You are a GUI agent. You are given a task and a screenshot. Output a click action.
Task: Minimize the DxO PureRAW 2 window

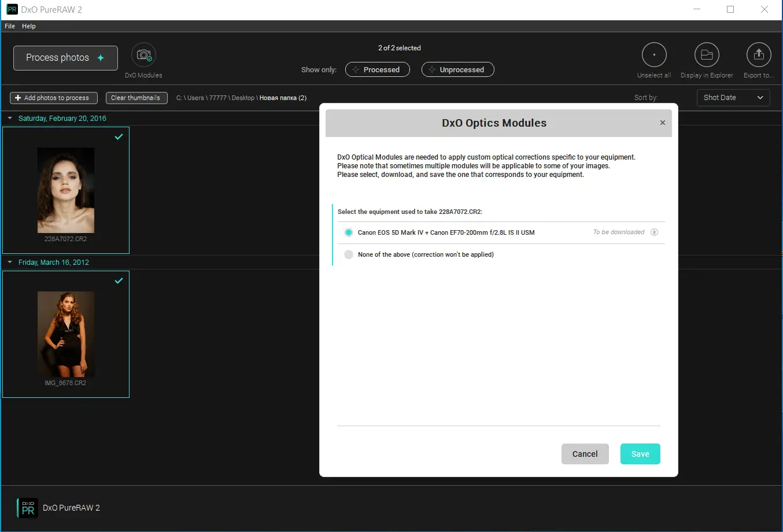(697, 9)
